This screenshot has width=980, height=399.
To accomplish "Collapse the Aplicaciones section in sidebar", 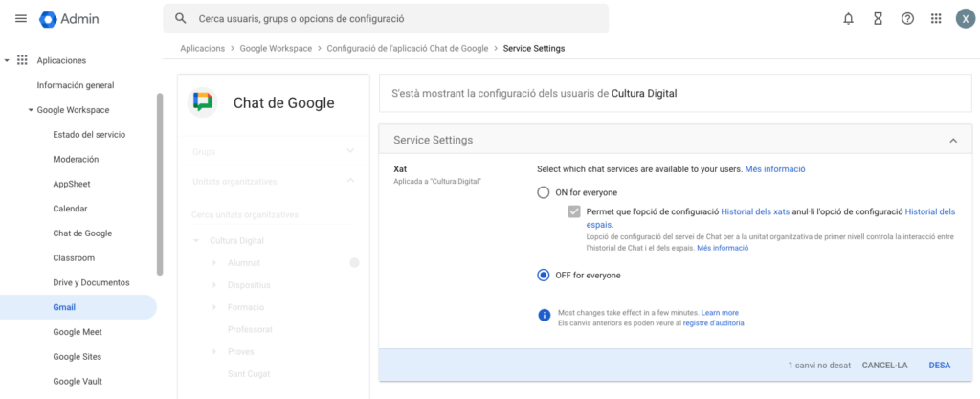I will [x=8, y=60].
